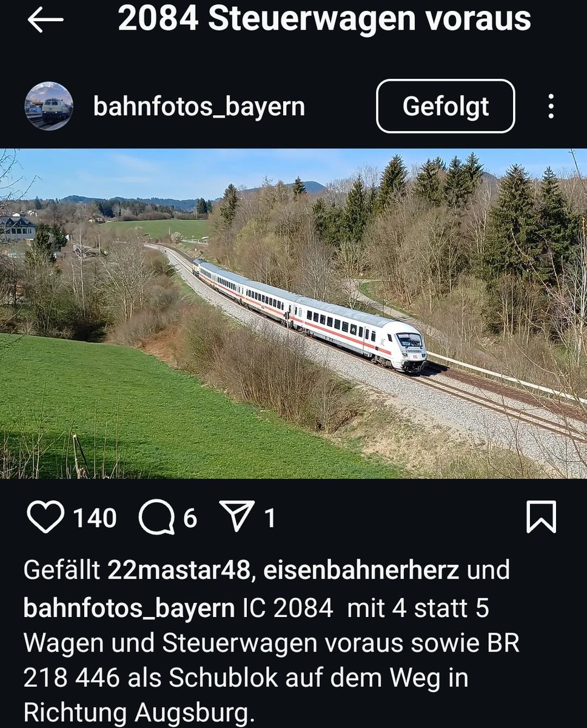Tap the share count number 1
Screen dimensions: 587x728
coord(270,518)
